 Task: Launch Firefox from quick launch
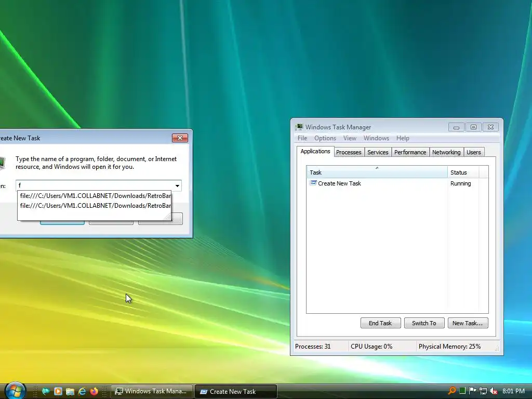click(x=94, y=391)
